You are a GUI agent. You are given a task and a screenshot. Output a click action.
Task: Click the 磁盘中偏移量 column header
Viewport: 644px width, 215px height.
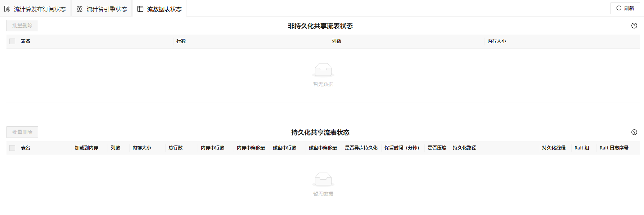pyautogui.click(x=323, y=148)
